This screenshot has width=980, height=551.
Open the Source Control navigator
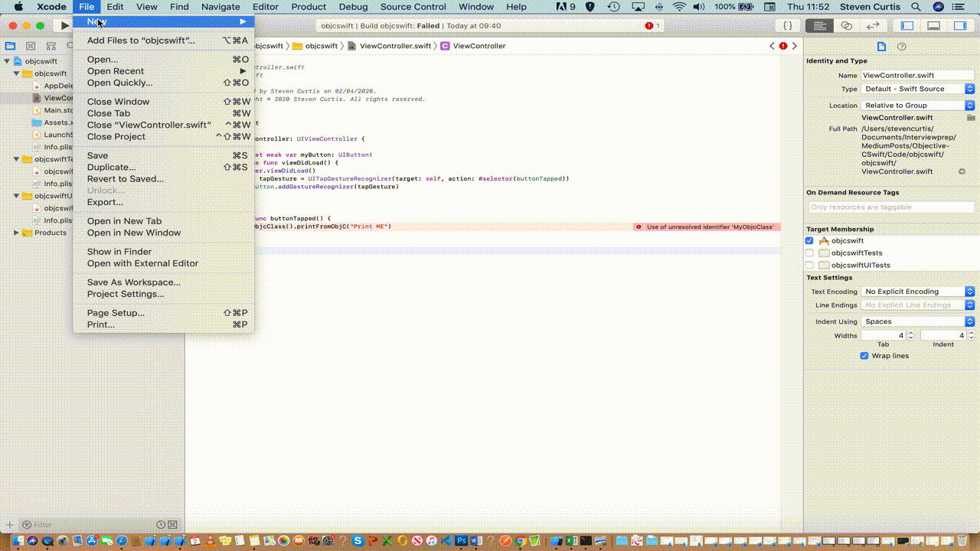point(31,46)
